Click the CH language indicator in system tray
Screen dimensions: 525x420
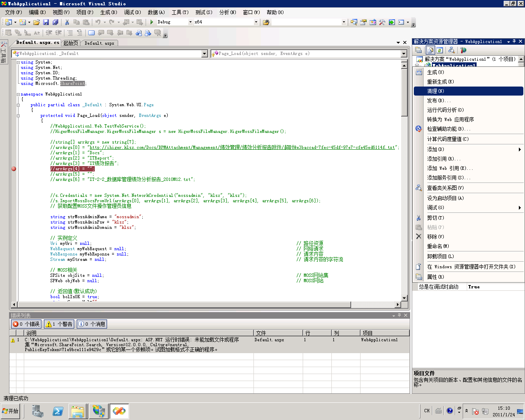[x=427, y=411]
